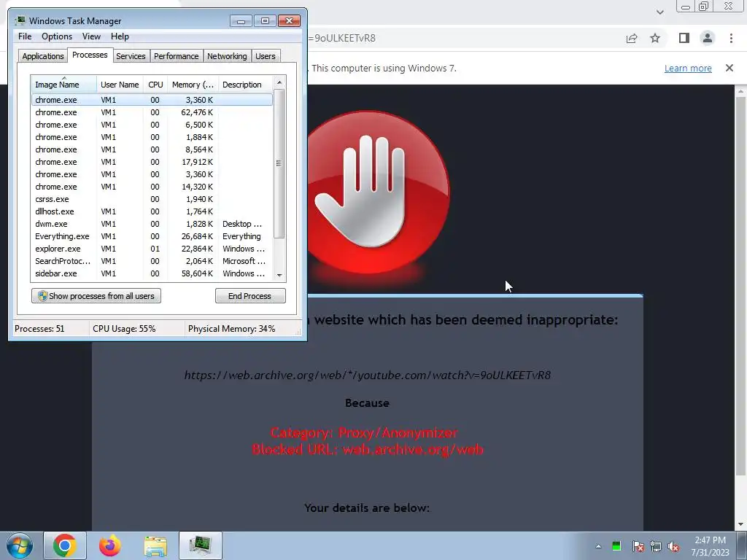Click Chrome's share page icon
This screenshot has height=560, width=747.
[632, 38]
